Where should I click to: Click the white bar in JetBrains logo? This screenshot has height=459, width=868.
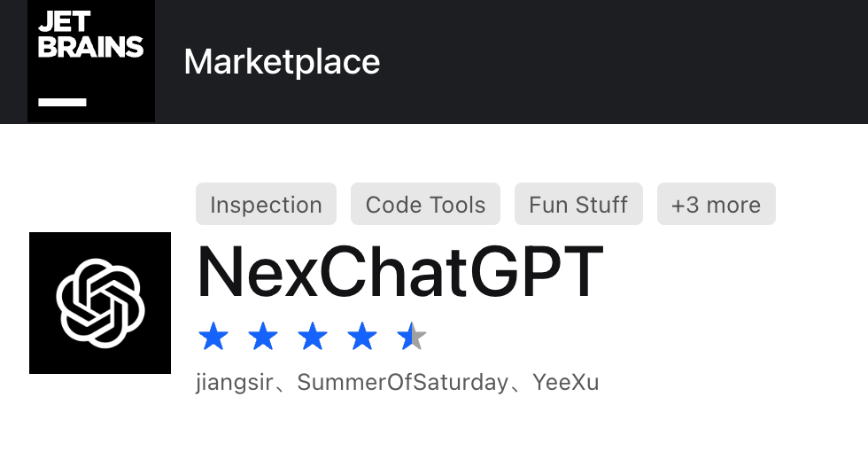[63, 102]
